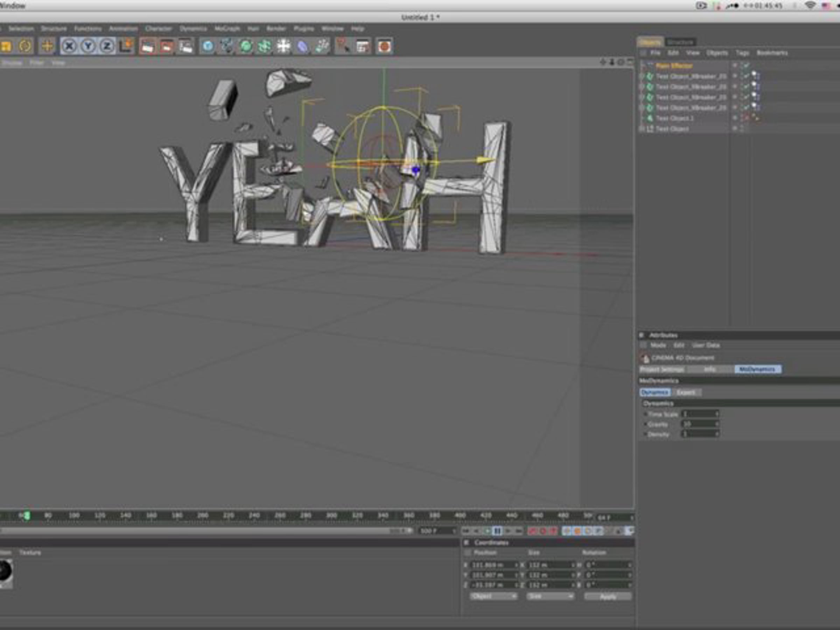
Task: Switch to the Structure tab
Action: coord(680,42)
